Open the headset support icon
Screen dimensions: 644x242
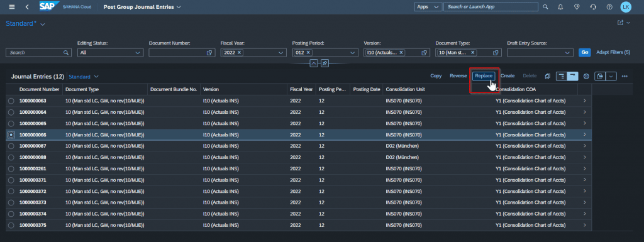point(592,7)
